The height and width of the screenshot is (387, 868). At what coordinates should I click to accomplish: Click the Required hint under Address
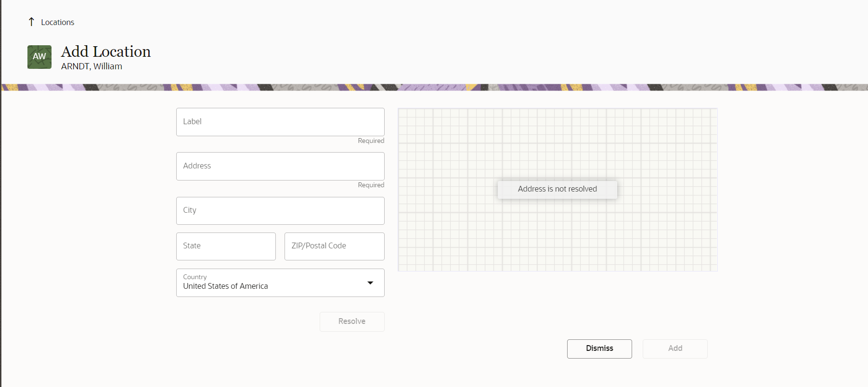(371, 185)
